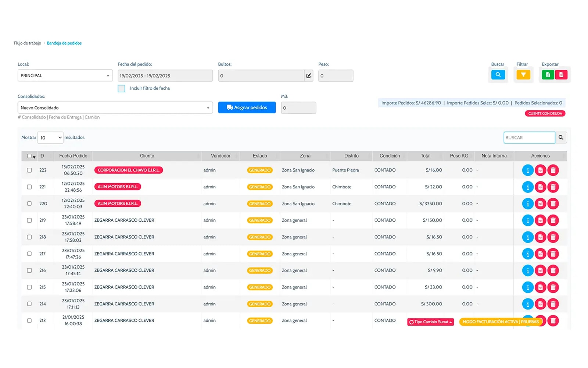
Task: Enable Incluir filtro de fecha checkbox
Action: coord(121,88)
